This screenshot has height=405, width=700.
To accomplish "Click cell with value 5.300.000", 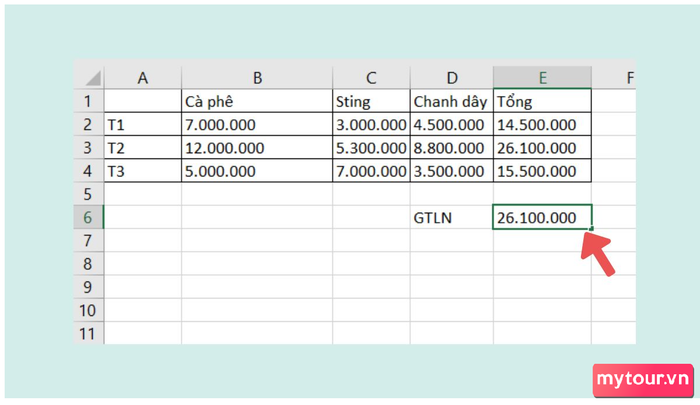I will point(371,147).
